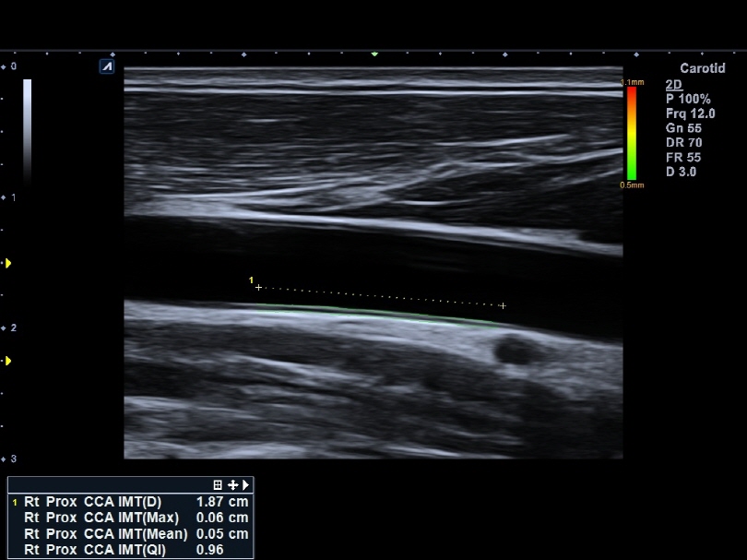Click the green triangle marker above the image

[x=374, y=54]
